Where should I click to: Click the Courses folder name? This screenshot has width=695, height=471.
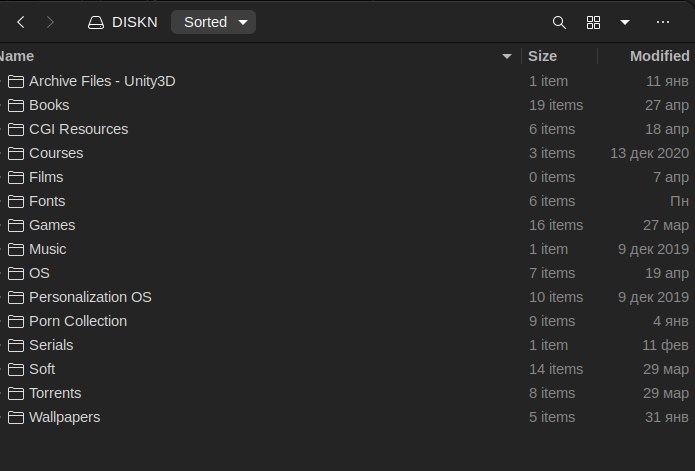[56, 153]
